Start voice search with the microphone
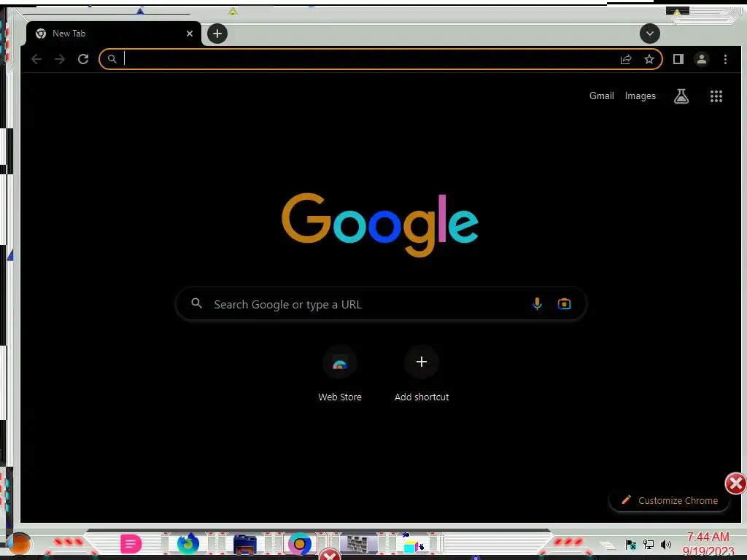This screenshot has height=560, width=747. click(x=537, y=304)
